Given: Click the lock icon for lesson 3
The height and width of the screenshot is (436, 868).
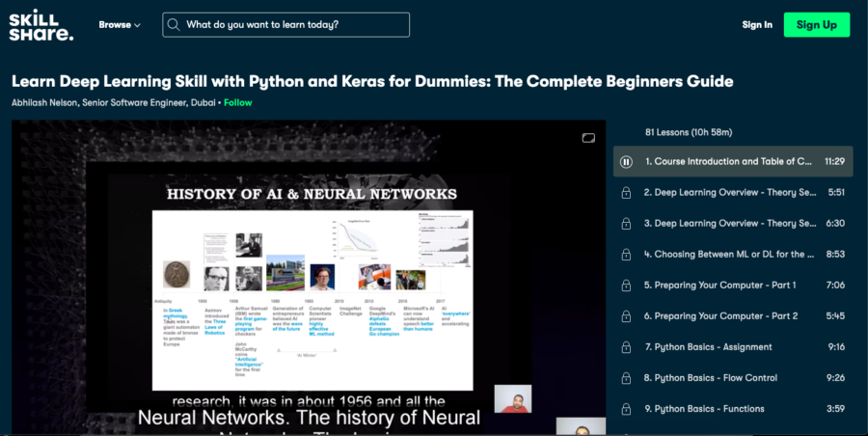Looking at the screenshot, I should [626, 224].
